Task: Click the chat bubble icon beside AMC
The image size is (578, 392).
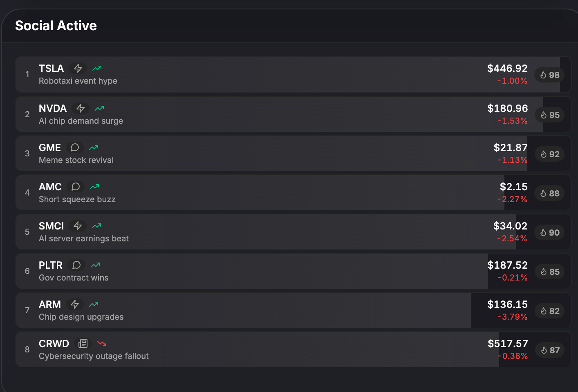Action: (76, 187)
